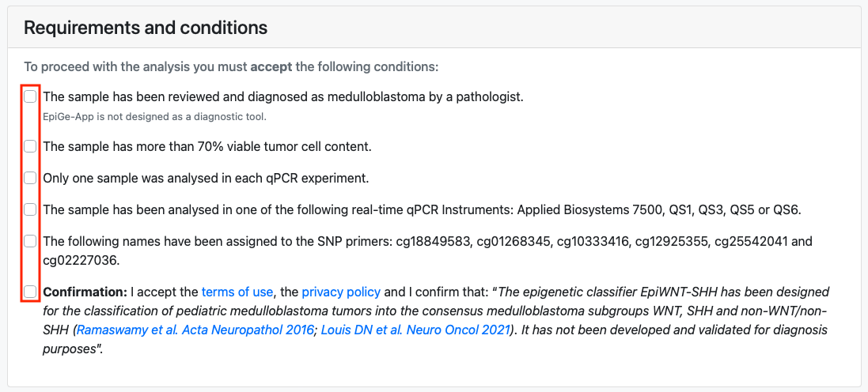Click the label 'more than 70% viable tumor cell content'
The width and height of the screenshot is (868, 392).
click(207, 146)
